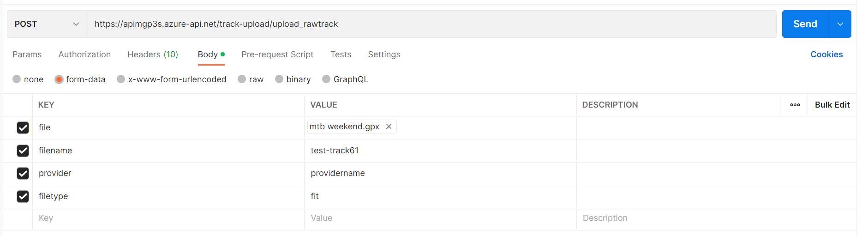Uncheck the filename row checkbox
The image size is (868, 236).
pos(23,151)
